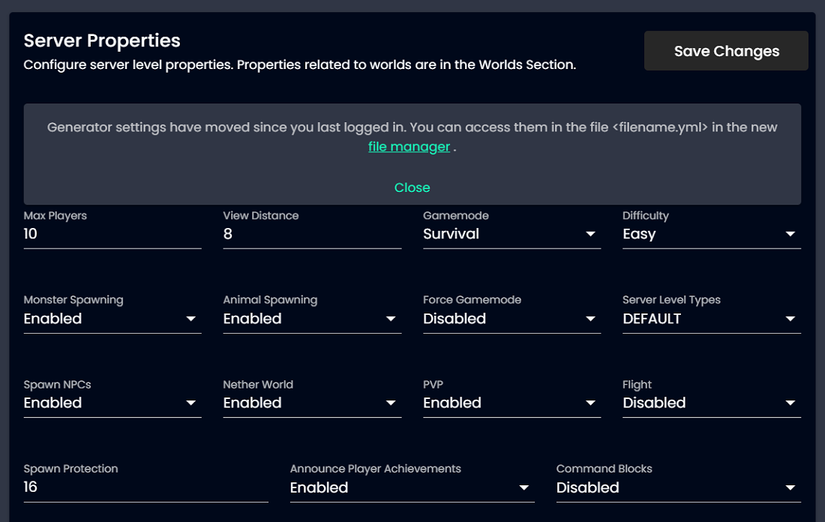Click the Spawn Protection input field

coord(145,488)
